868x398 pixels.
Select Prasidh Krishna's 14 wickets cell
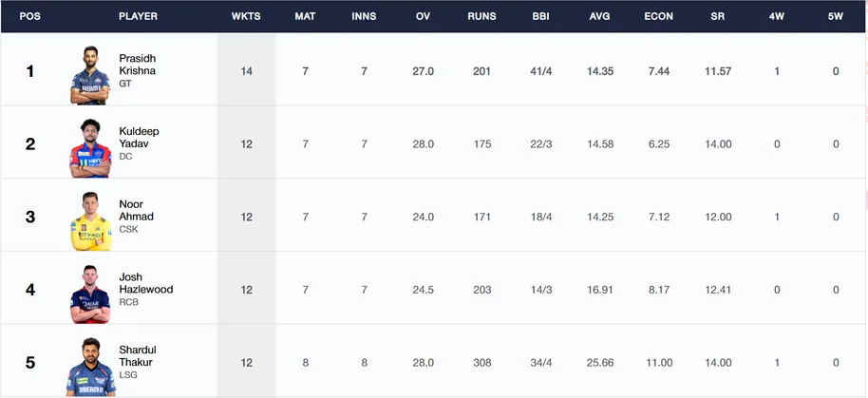pyautogui.click(x=246, y=71)
